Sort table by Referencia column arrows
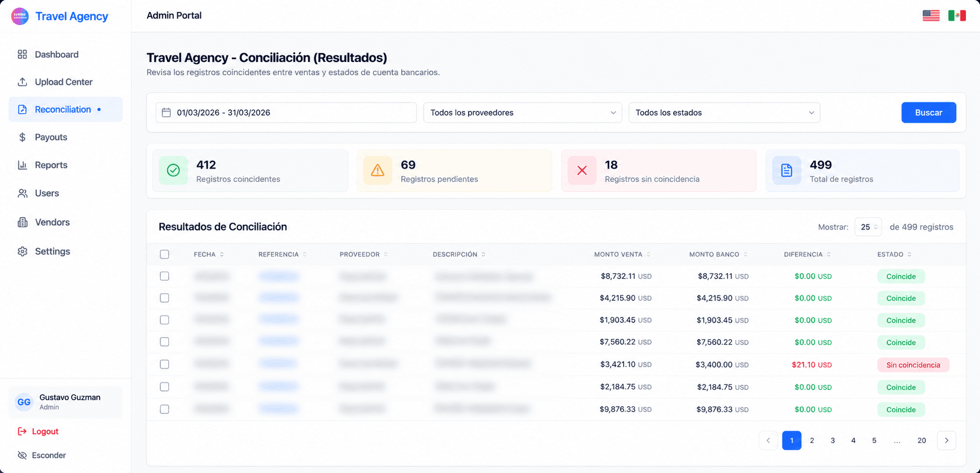Screen dimensions: 980x473 click(305, 254)
